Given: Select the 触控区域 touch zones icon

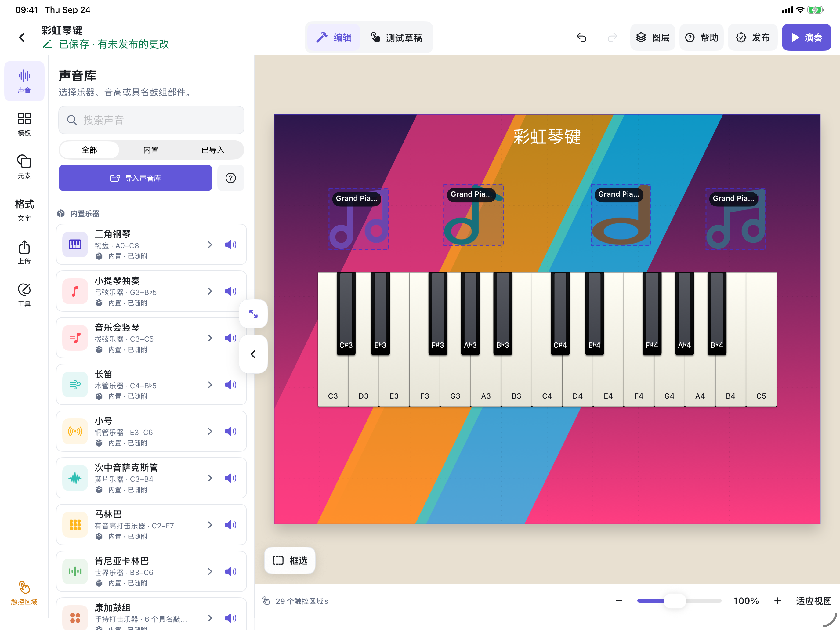Looking at the screenshot, I should pyautogui.click(x=24, y=593).
